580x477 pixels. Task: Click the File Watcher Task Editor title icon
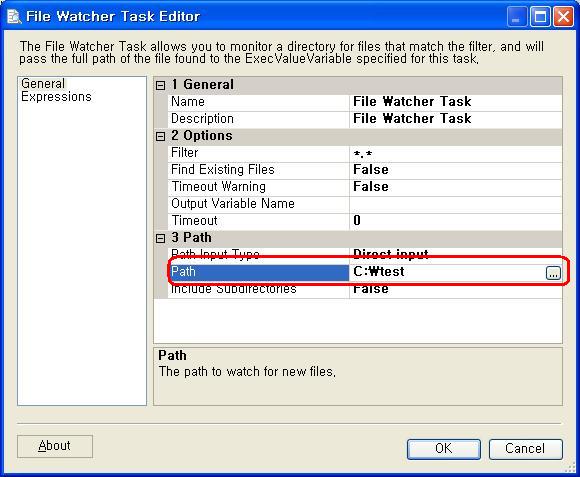coord(14,16)
